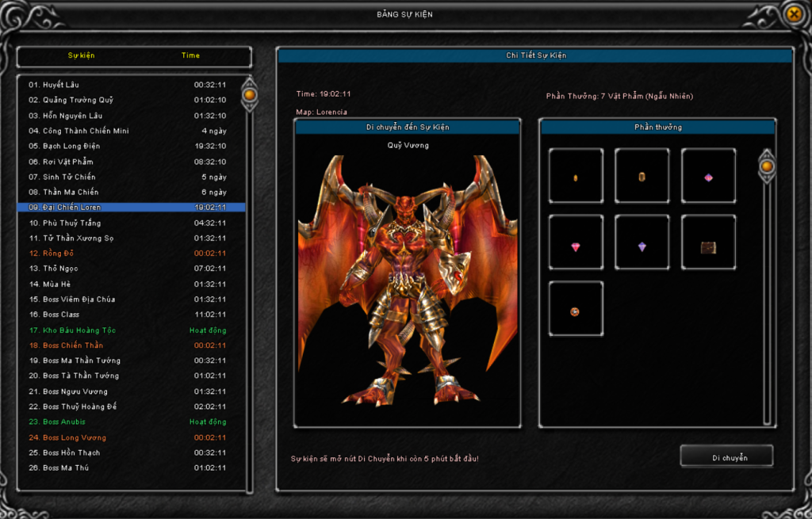Screen dimensions: 812x519
Task: Click the gold ring reward in the top-middle slot
Action: pyautogui.click(x=642, y=177)
